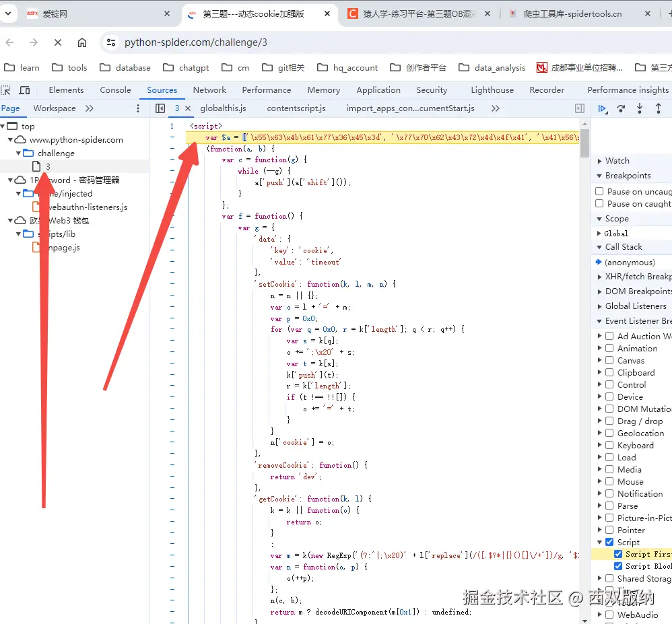Check the Keyboard event listener checkbox
The height and width of the screenshot is (624, 672).
coord(609,445)
